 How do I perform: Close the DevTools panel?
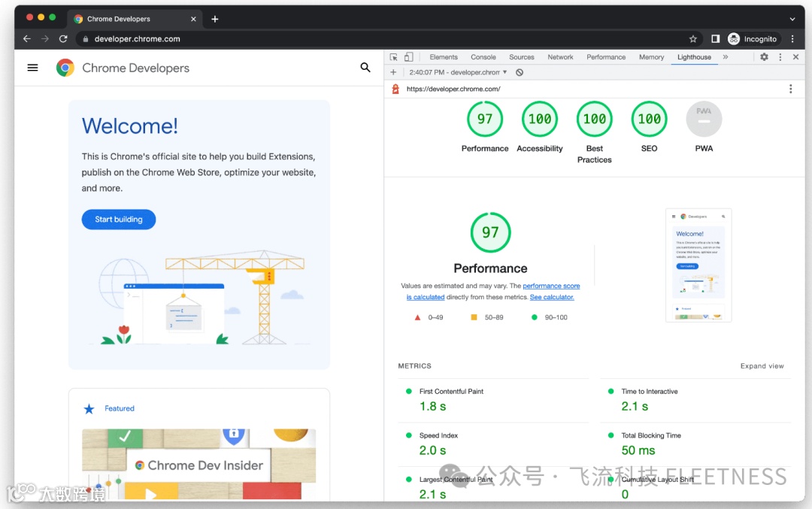(796, 57)
